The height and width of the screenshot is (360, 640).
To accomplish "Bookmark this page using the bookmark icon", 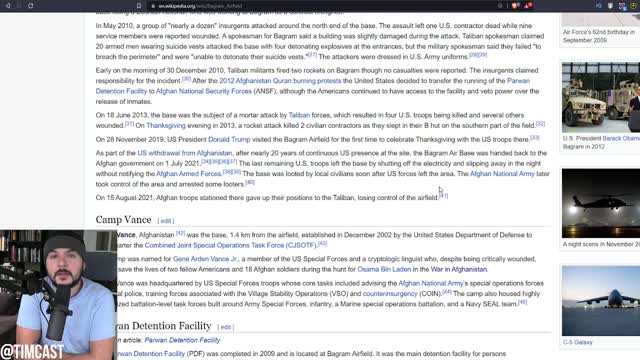I will point(139,6).
